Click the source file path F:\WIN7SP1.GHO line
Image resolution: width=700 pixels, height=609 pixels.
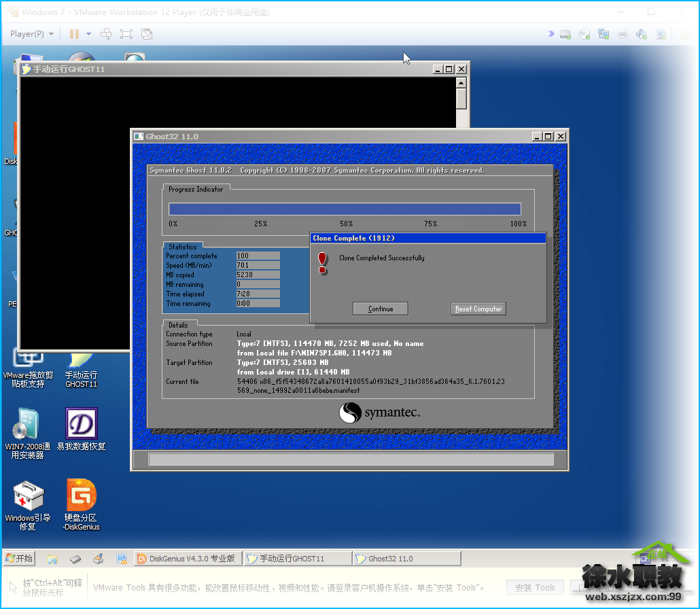pyautogui.click(x=314, y=353)
